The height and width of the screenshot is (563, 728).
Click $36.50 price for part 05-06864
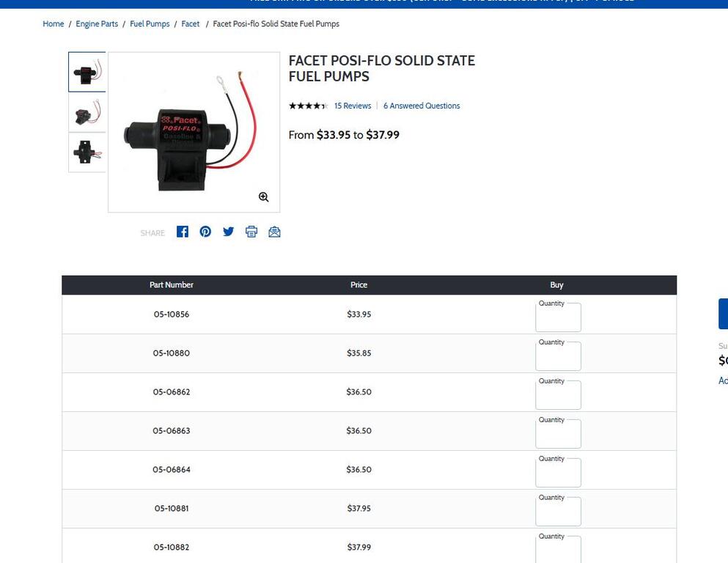359,470
